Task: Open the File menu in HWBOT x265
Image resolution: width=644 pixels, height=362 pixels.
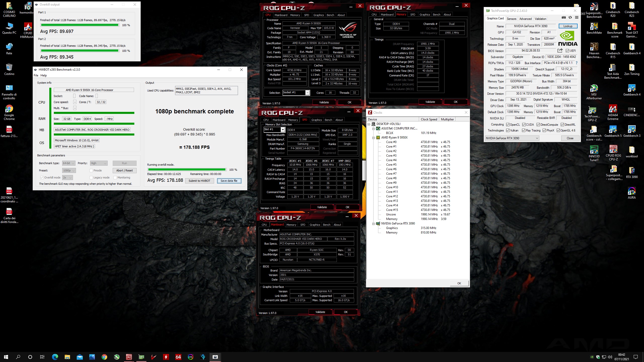Action: pos(36,75)
